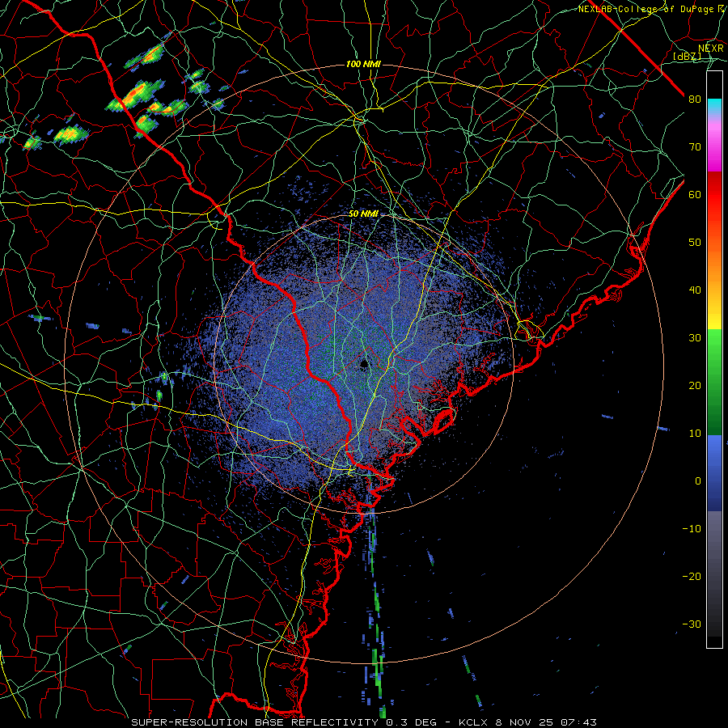Click the [dBZ] unit label
Viewport: 728px width, 728px height.
click(687, 57)
